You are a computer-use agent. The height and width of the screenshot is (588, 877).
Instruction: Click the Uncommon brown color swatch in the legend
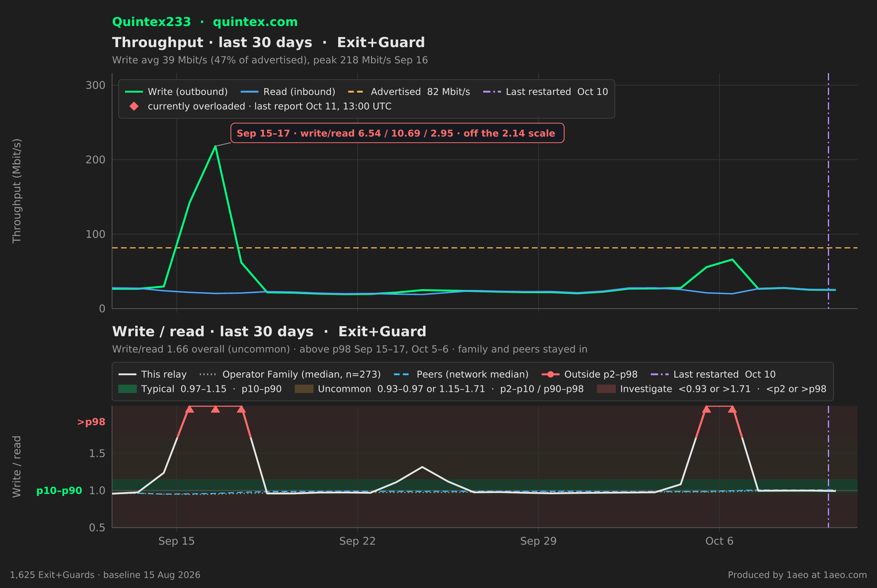[304, 389]
